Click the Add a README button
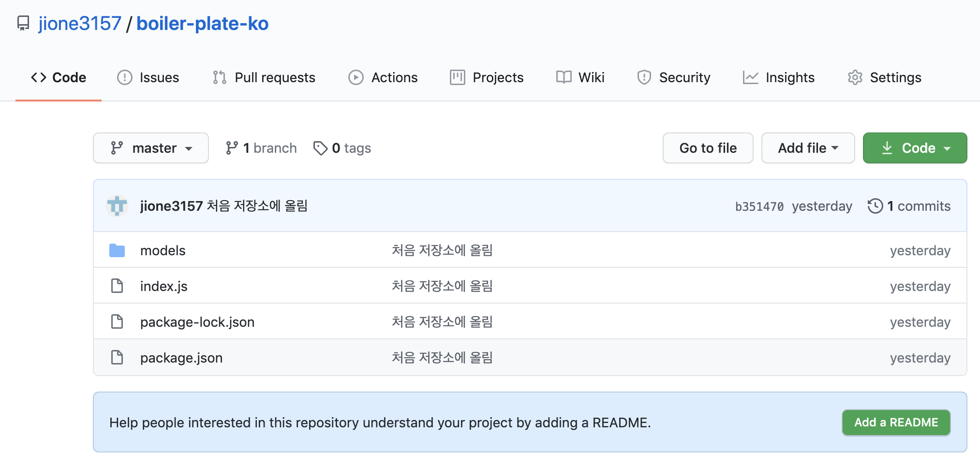980x466 pixels. pos(896,422)
